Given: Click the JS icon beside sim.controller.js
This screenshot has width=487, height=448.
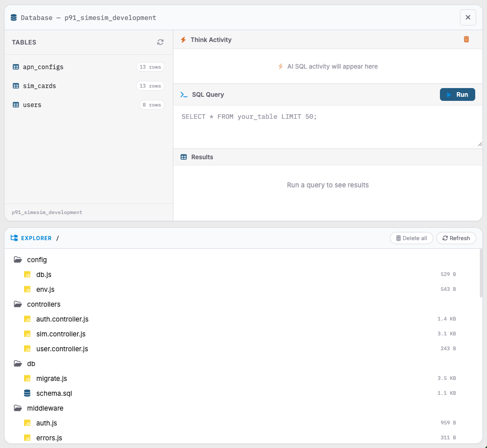Looking at the screenshot, I should coord(27,334).
